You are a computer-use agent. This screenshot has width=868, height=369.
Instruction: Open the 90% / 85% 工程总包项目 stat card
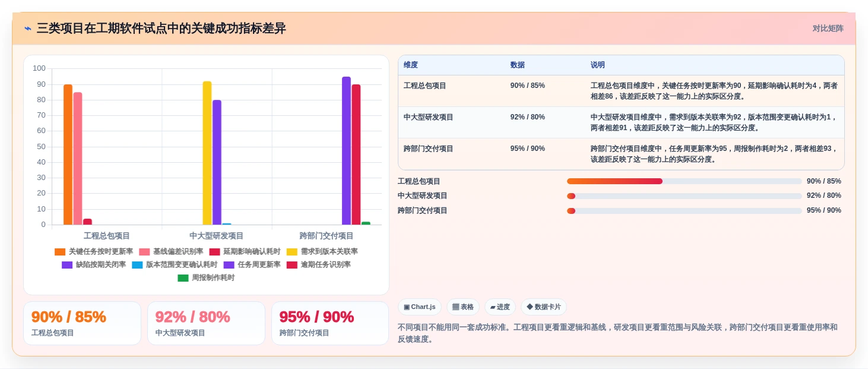pyautogui.click(x=82, y=323)
